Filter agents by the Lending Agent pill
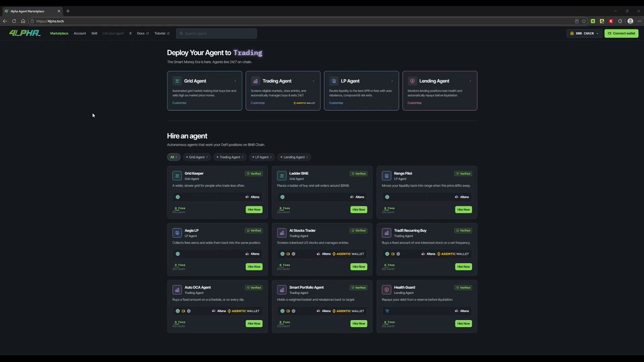The image size is (644, 362). [x=294, y=157]
